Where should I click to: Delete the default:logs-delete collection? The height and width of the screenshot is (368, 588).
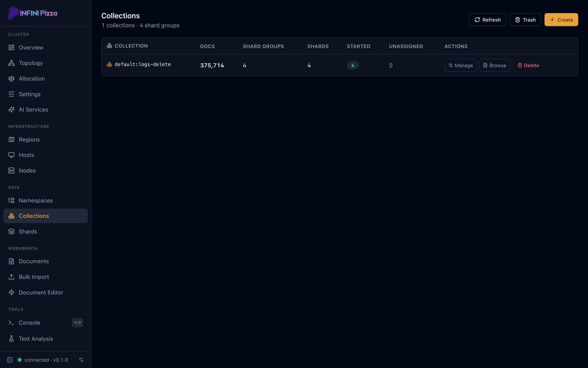click(x=528, y=65)
